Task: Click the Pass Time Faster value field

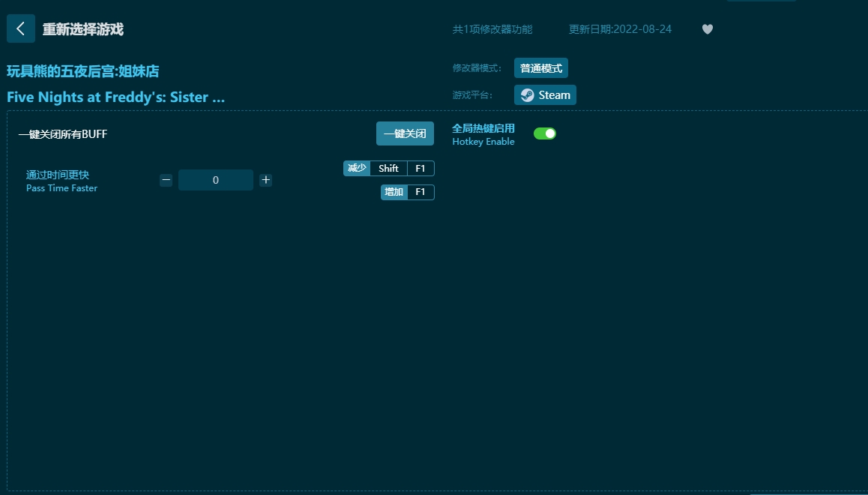Action: tap(216, 180)
